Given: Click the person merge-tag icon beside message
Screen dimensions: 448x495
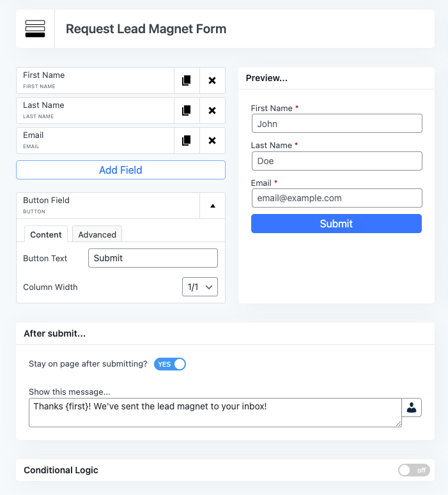Looking at the screenshot, I should [412, 407].
